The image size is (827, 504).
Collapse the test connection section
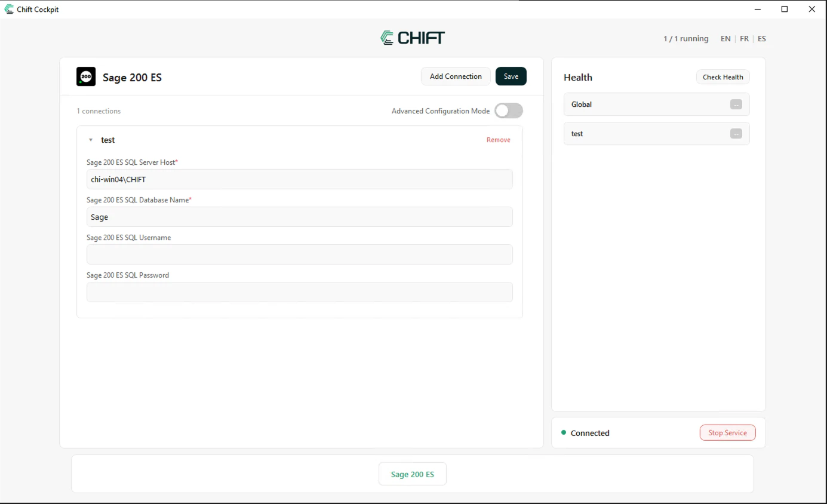click(91, 140)
